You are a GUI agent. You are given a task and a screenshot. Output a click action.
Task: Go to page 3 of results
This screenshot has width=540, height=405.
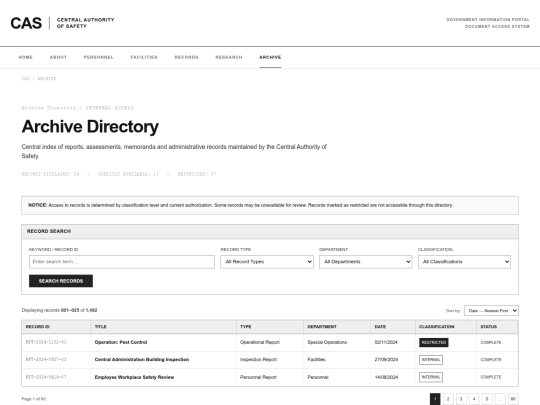click(x=461, y=399)
